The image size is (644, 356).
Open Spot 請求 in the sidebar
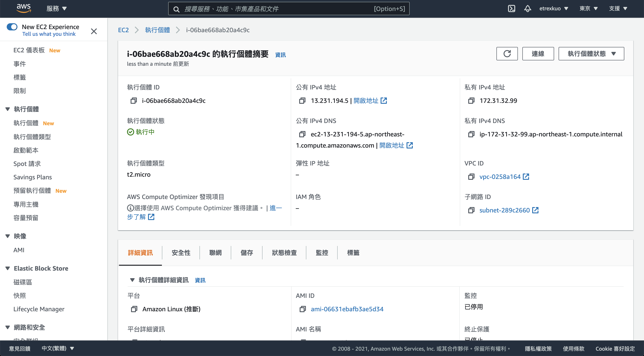[27, 164]
